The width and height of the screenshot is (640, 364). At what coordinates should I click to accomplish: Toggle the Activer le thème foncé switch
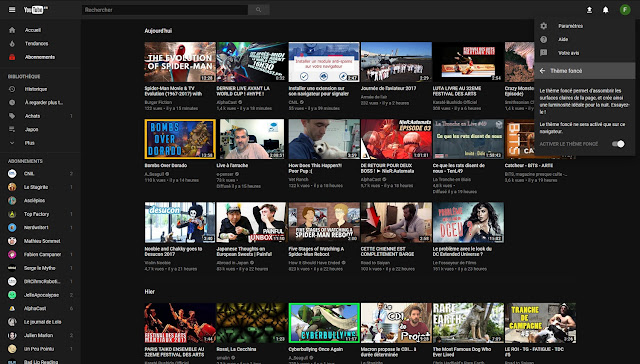coord(618,144)
